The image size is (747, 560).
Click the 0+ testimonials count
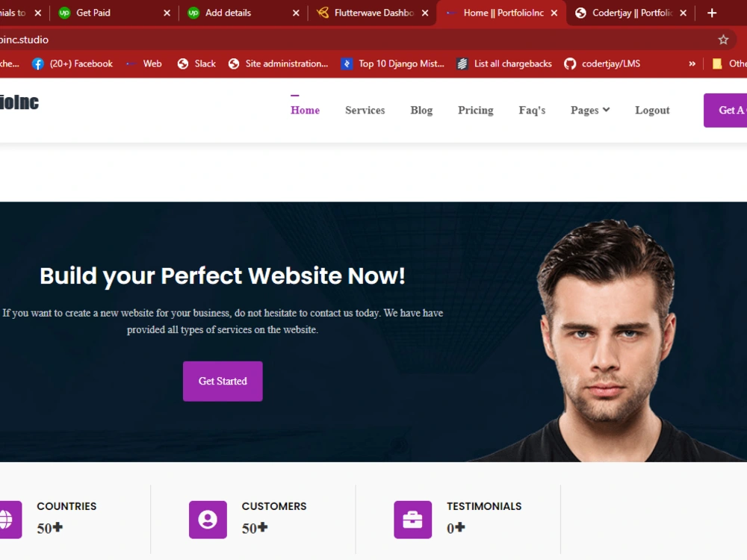456,528
